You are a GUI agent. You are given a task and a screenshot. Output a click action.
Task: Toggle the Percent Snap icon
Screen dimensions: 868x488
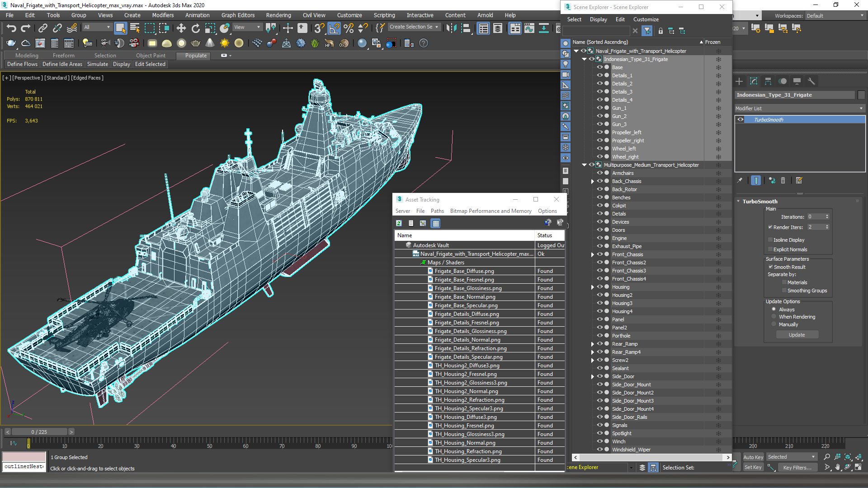click(349, 28)
